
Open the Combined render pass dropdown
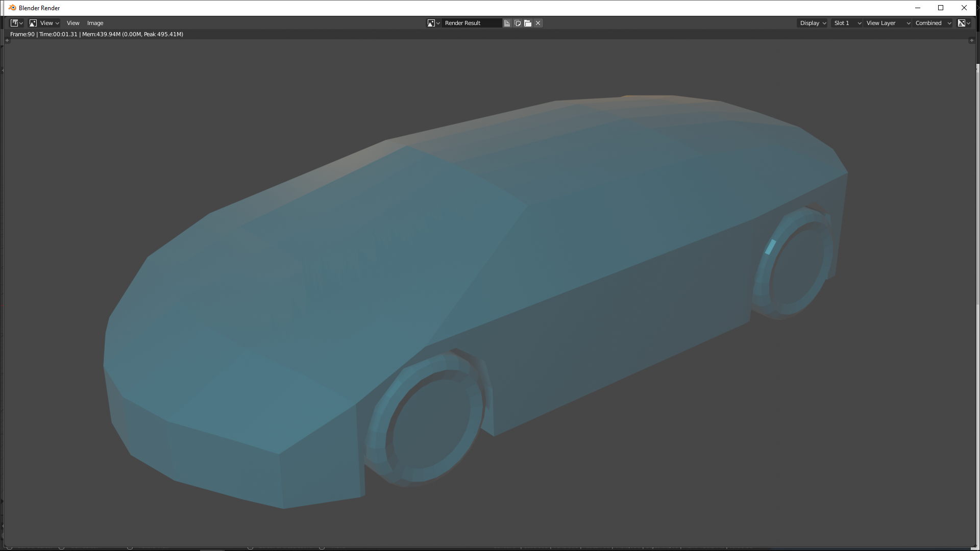click(933, 23)
